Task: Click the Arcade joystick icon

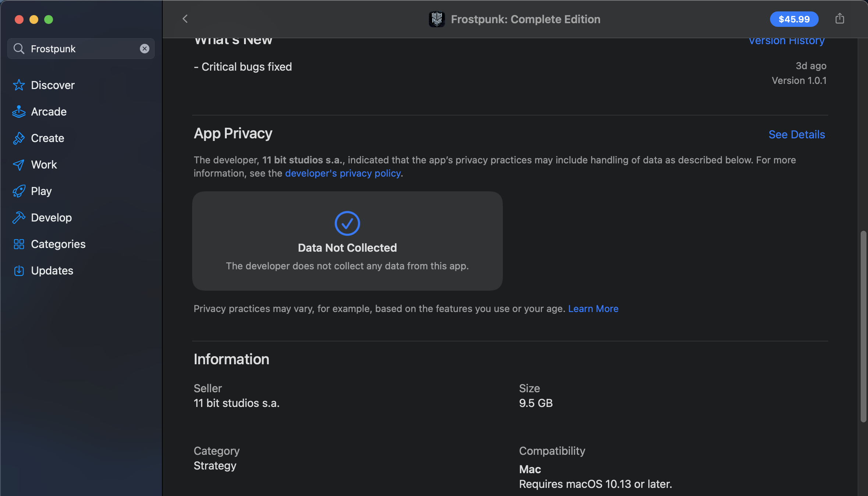Action: [x=19, y=111]
